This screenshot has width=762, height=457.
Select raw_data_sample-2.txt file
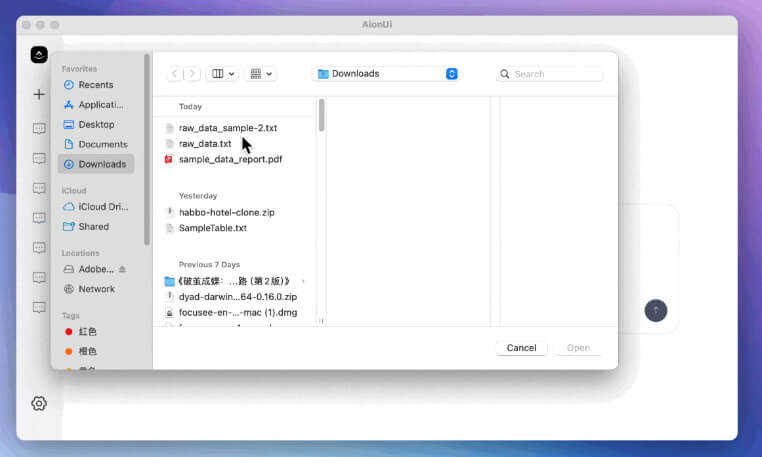[228, 128]
